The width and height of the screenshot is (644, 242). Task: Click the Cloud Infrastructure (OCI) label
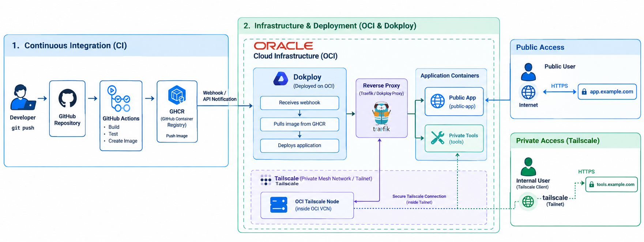[295, 56]
